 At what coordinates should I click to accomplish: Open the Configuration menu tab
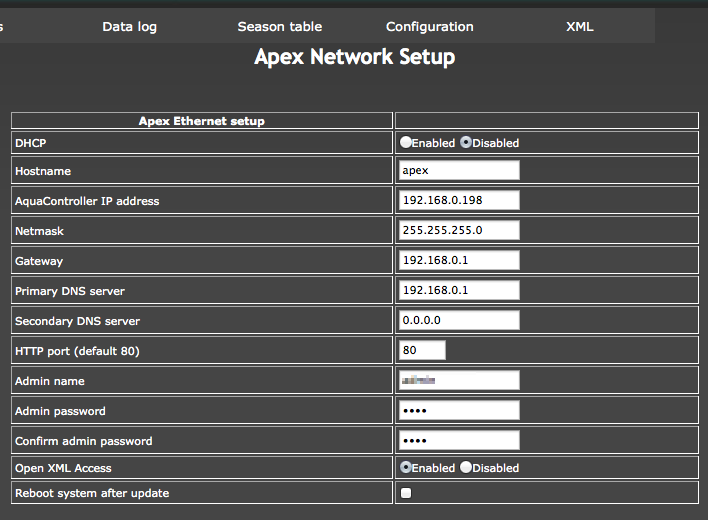430,27
